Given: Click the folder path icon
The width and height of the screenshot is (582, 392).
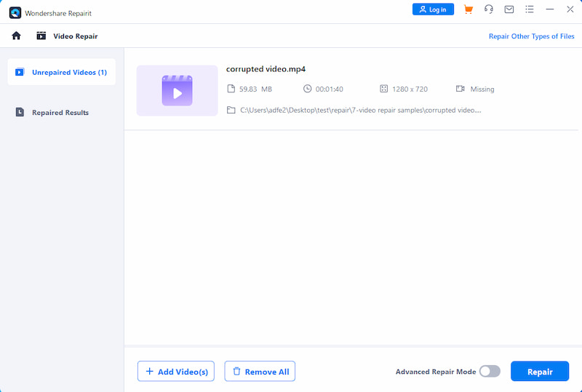Looking at the screenshot, I should coord(231,110).
